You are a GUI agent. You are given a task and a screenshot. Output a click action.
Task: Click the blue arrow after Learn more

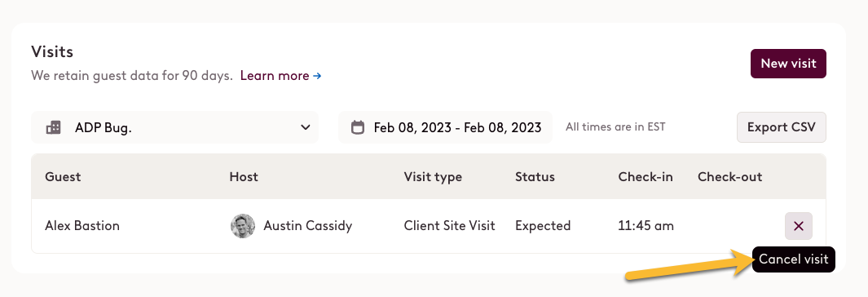[317, 76]
